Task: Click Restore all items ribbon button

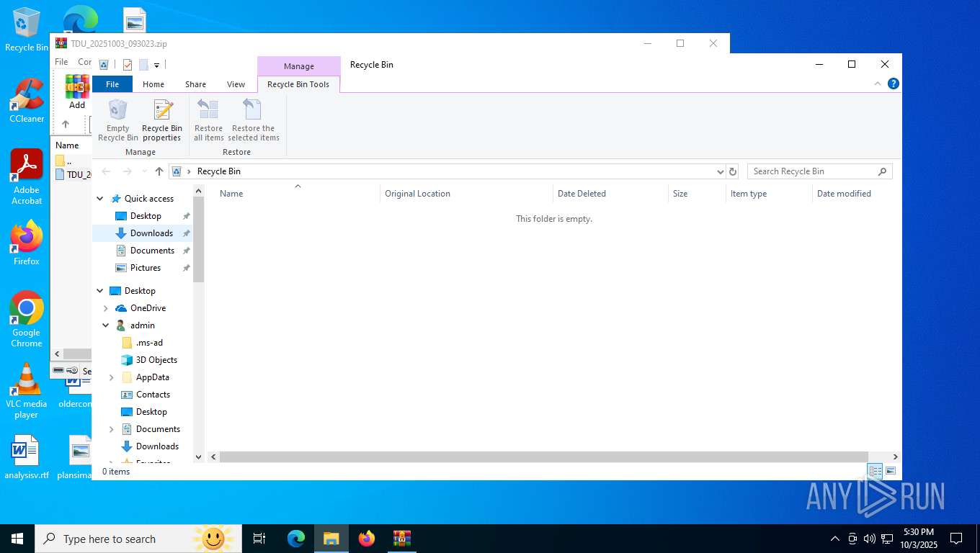Action: point(208,121)
